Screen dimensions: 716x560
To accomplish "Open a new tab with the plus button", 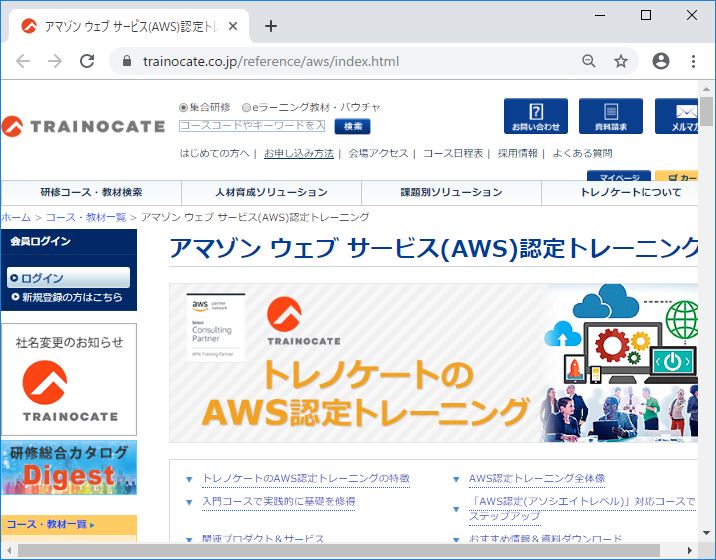I will point(271,26).
